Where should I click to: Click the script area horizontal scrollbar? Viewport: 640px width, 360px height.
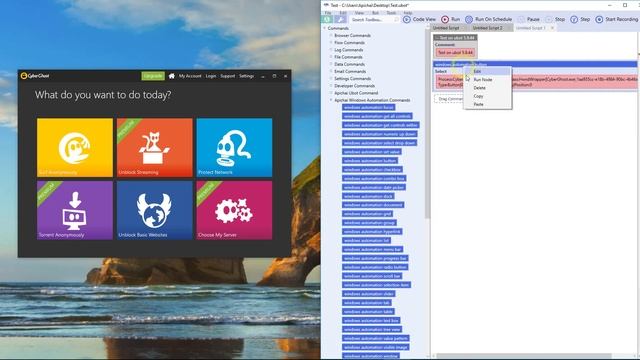[x=524, y=356]
